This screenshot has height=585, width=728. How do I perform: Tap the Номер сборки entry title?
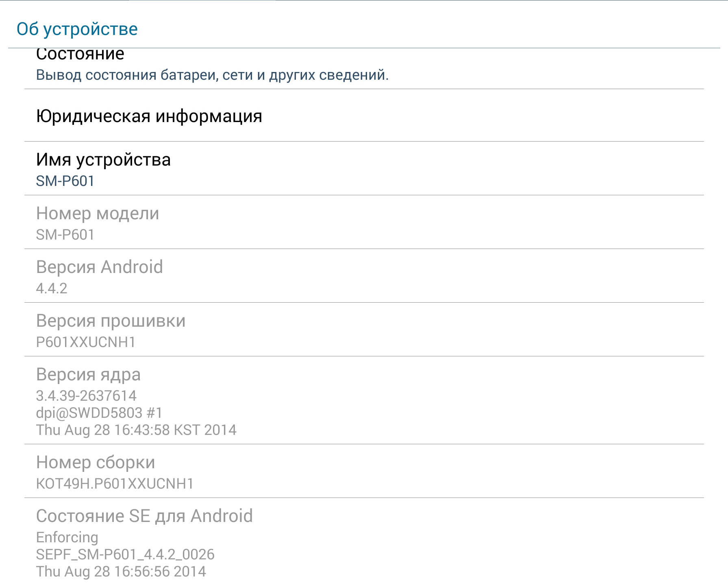click(96, 462)
